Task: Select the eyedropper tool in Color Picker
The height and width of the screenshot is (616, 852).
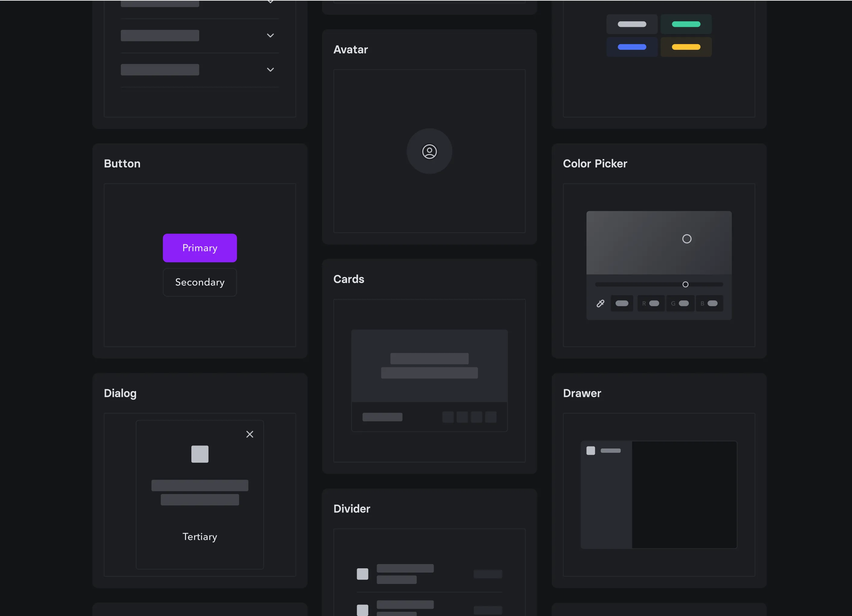Action: (600, 304)
